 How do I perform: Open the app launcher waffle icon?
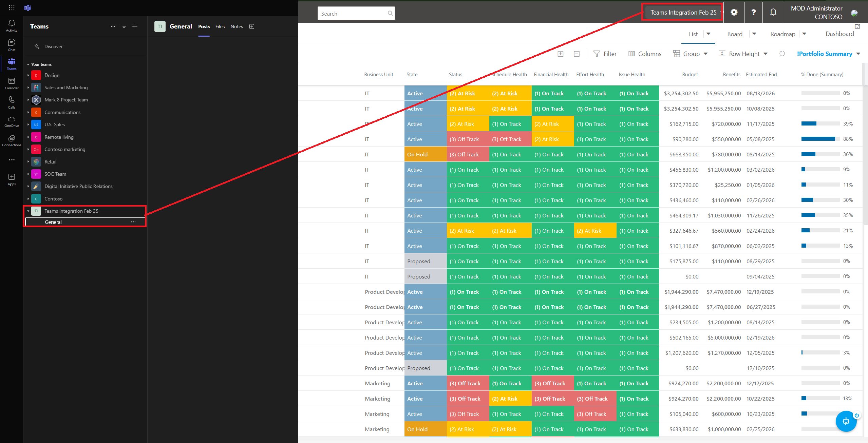pos(12,8)
